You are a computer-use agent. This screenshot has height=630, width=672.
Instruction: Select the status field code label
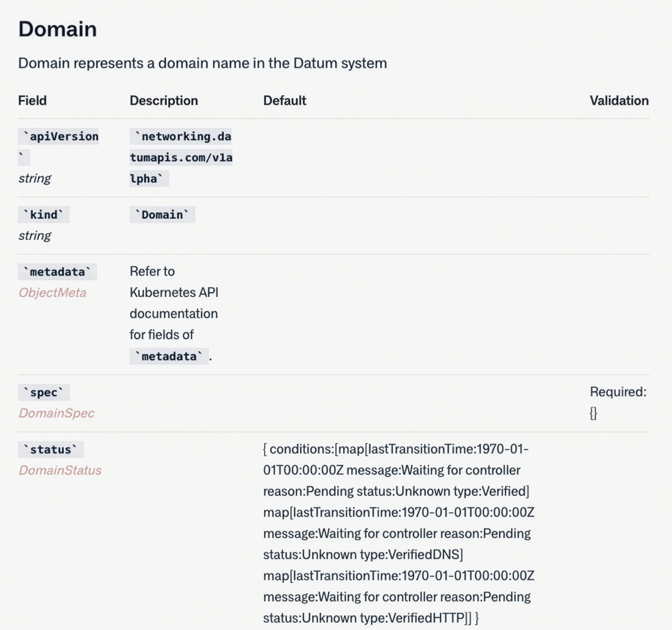(50, 449)
